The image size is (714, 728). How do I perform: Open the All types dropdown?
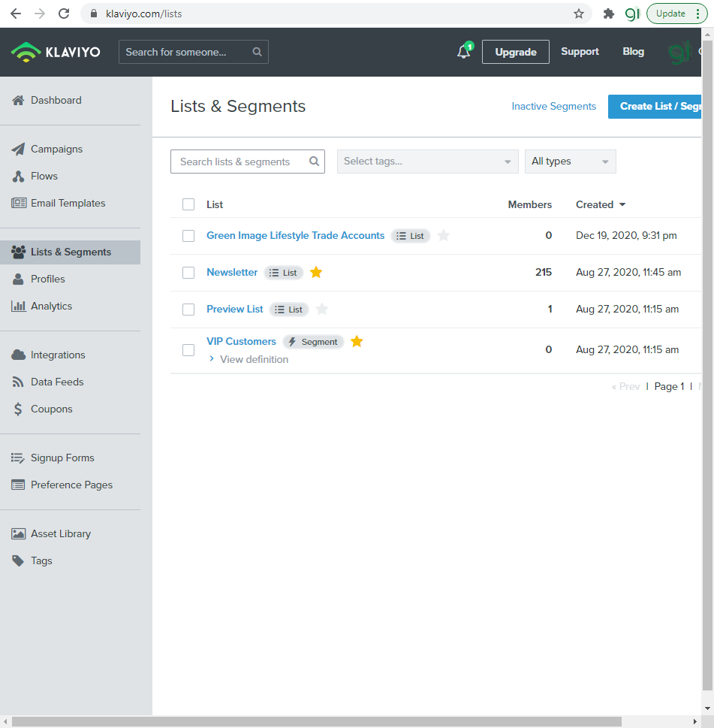click(x=570, y=162)
